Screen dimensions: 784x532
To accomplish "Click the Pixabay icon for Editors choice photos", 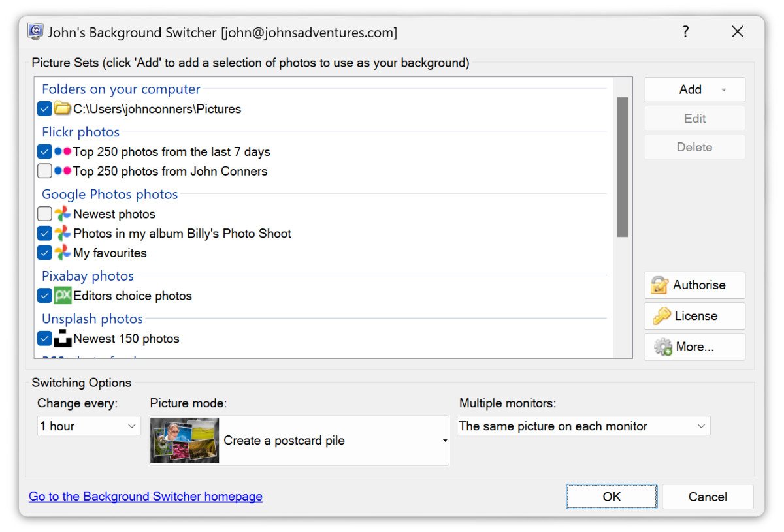I will [x=62, y=296].
